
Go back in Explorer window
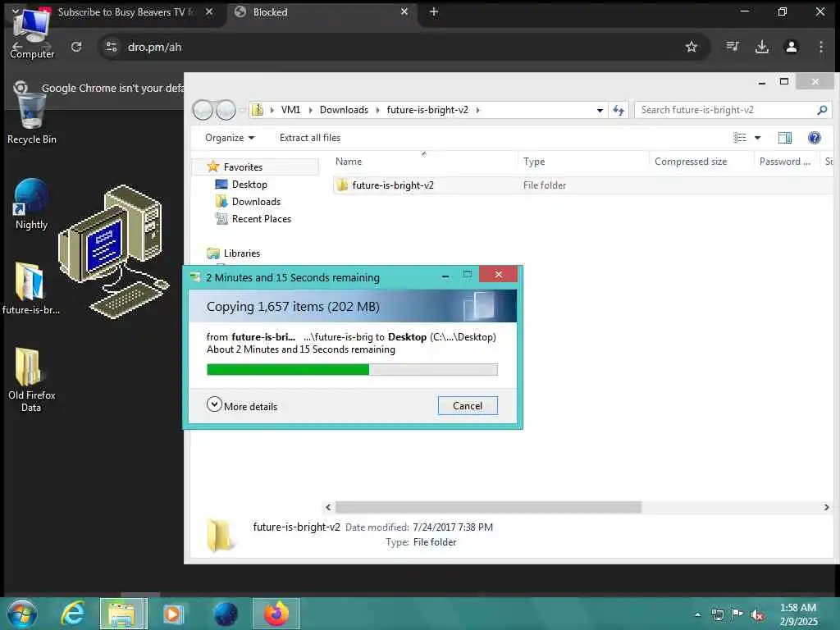(x=203, y=110)
